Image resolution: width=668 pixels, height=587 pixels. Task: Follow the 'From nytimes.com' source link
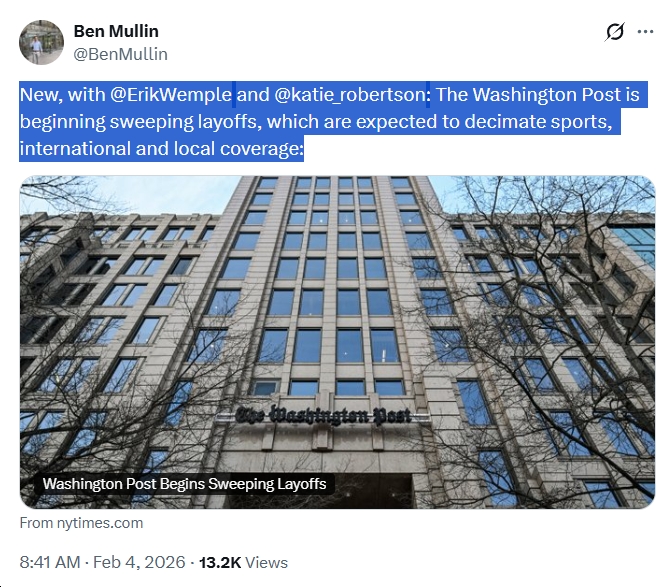[81, 523]
